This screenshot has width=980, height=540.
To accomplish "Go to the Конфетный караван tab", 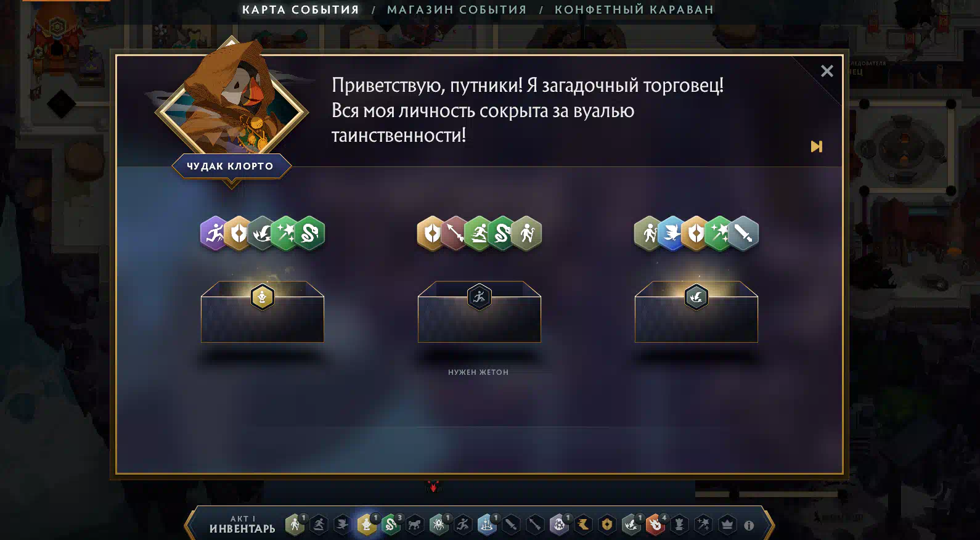I will [634, 10].
